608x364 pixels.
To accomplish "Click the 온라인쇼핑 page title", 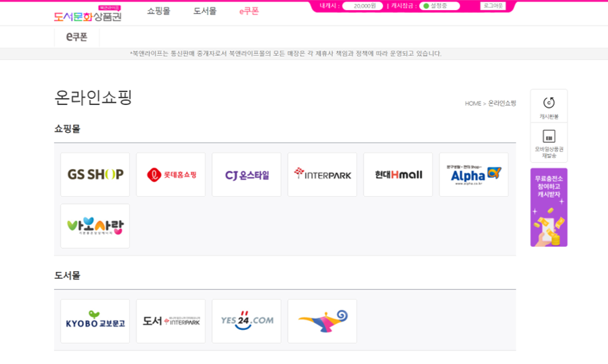I will [93, 97].
